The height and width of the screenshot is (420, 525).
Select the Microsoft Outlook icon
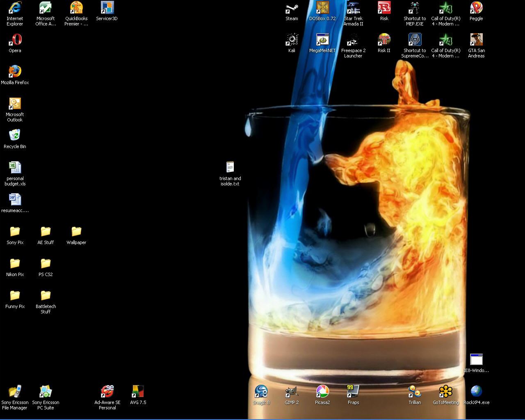15,104
